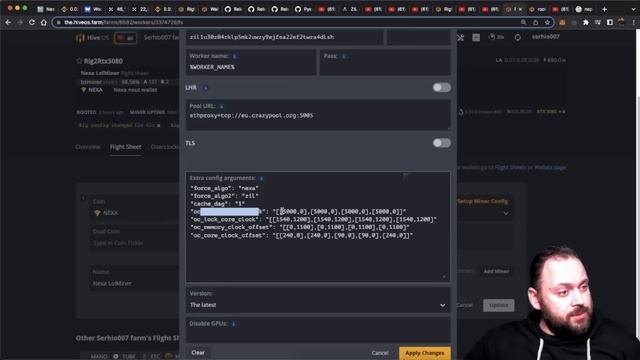Viewport: 640px width, 360px height.
Task: Show info tooltip next to Disable GPUs
Action: click(x=233, y=324)
